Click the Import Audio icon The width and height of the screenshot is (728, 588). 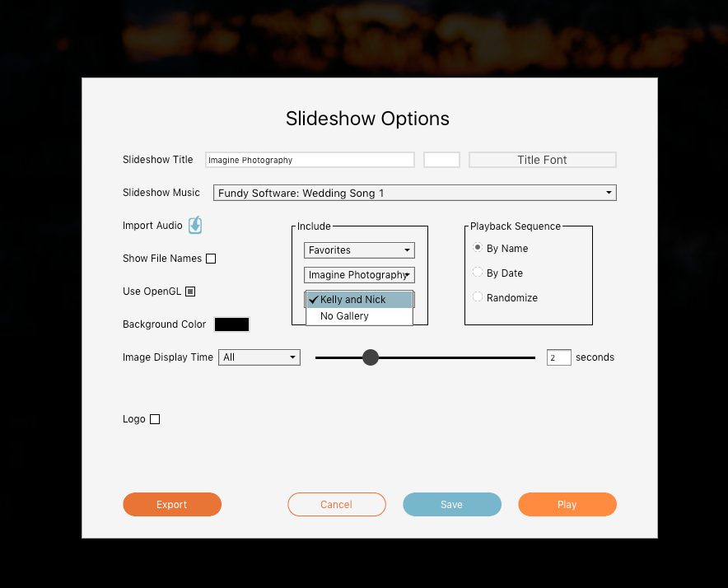click(195, 226)
